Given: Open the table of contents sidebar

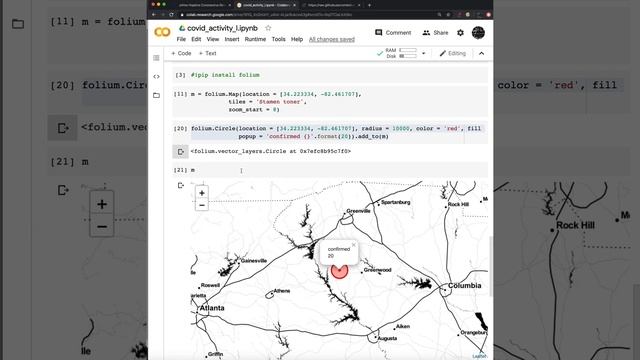Looking at the screenshot, I should click(x=156, y=58).
